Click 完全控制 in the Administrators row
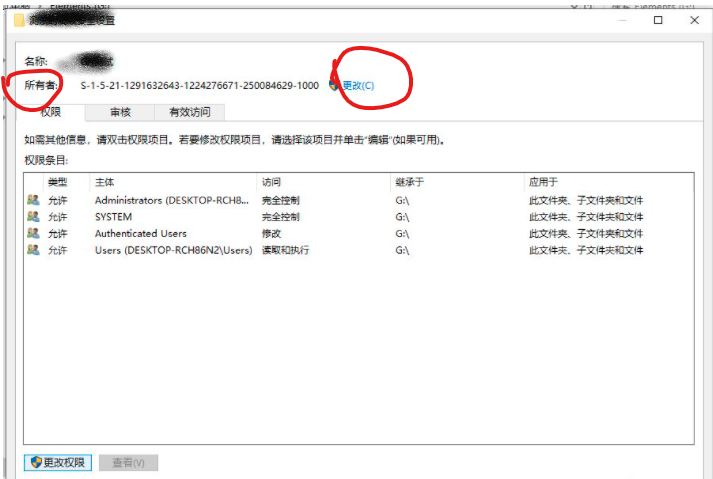Viewport: 713px width, 479px height. (x=281, y=201)
